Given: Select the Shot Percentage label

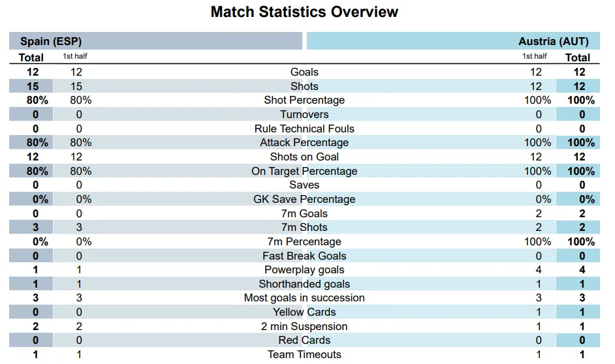Looking at the screenshot, I should pyautogui.click(x=304, y=100).
